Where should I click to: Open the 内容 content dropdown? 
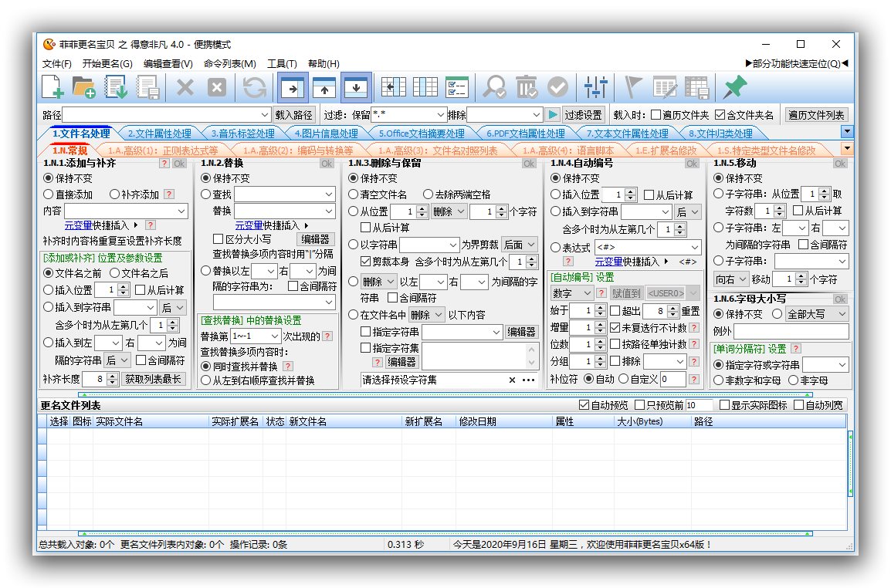pyautogui.click(x=181, y=211)
